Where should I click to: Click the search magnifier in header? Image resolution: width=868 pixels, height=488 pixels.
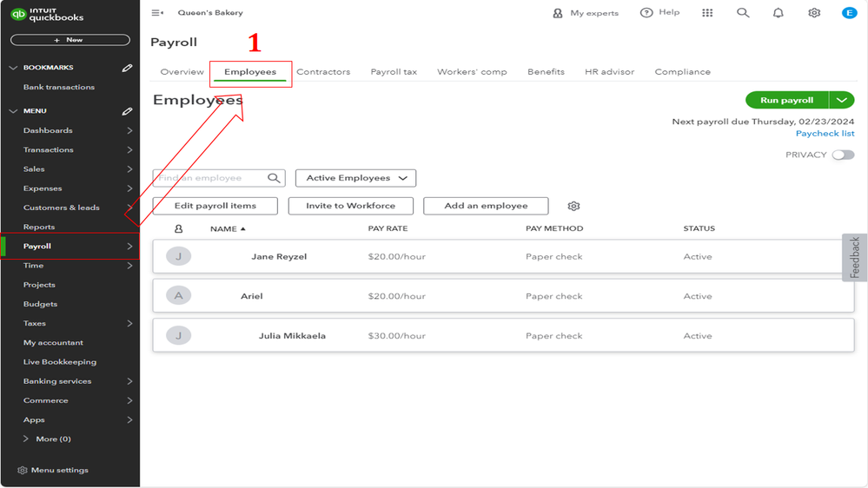[743, 13]
